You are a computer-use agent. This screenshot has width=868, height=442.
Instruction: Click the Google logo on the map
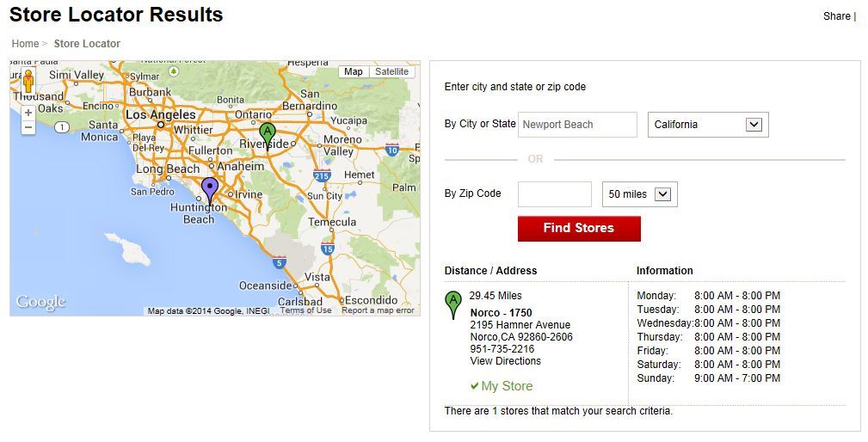coord(40,302)
